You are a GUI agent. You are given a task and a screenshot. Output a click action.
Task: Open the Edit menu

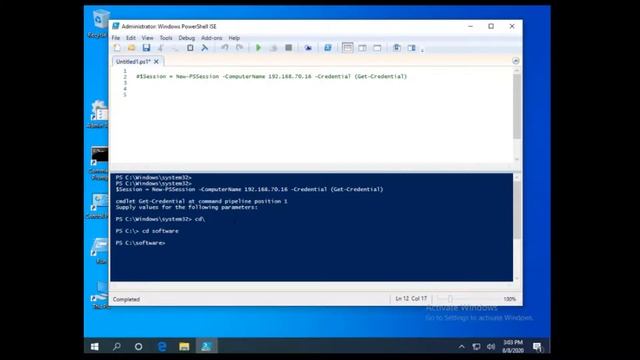click(131, 38)
